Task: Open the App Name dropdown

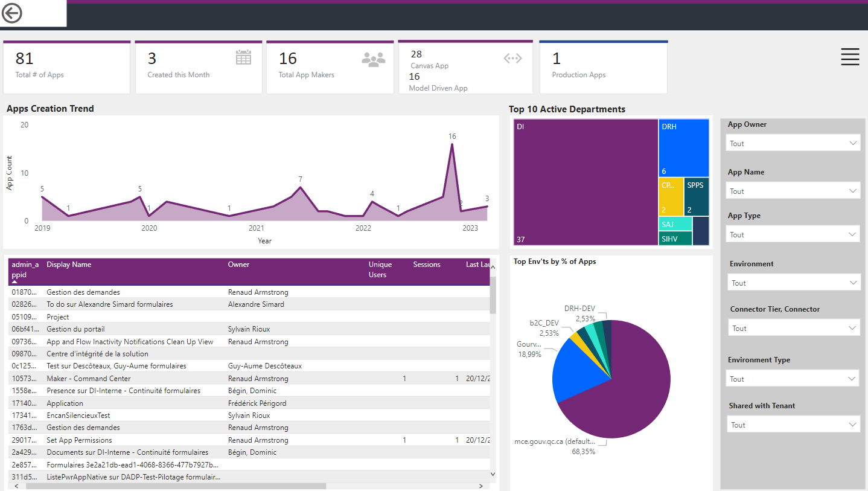Action: point(793,191)
